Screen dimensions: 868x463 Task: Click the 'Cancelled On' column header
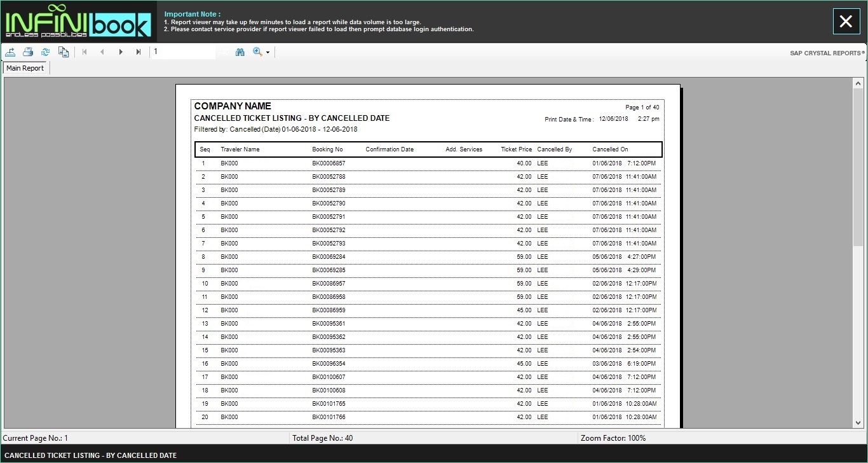point(610,149)
